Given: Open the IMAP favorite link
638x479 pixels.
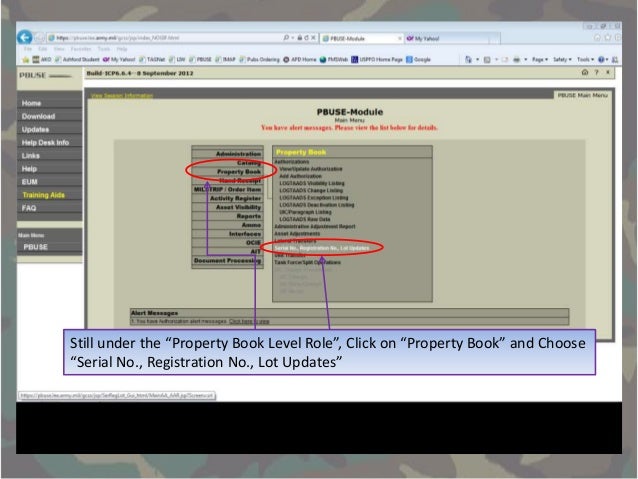Looking at the screenshot, I should tap(225, 59).
